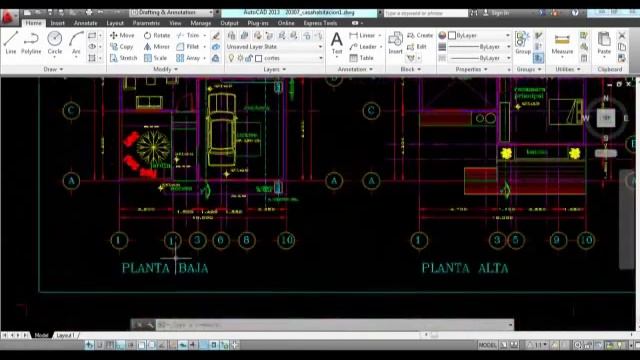Click Create block
This screenshot has width=640, height=360.
pyautogui.click(x=420, y=36)
